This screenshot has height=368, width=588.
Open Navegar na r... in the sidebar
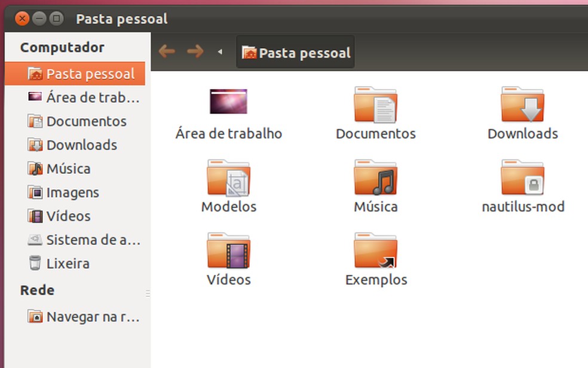point(75,317)
